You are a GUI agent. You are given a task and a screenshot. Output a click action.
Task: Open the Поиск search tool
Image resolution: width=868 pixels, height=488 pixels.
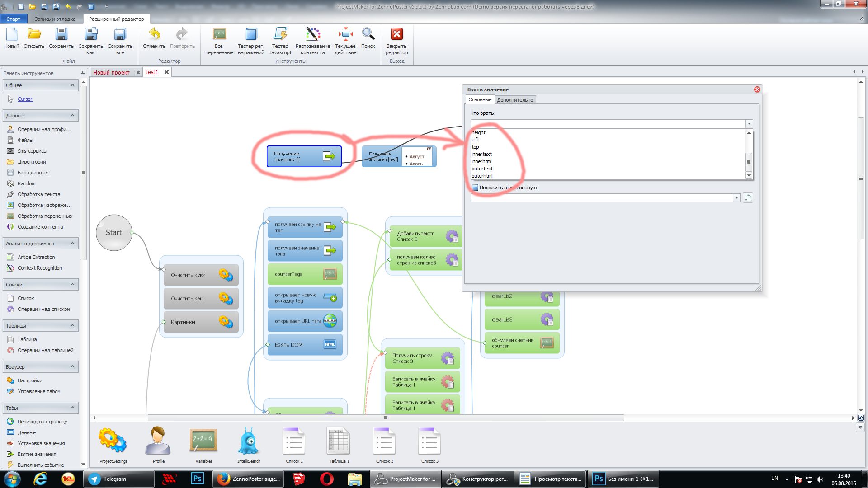click(x=368, y=38)
